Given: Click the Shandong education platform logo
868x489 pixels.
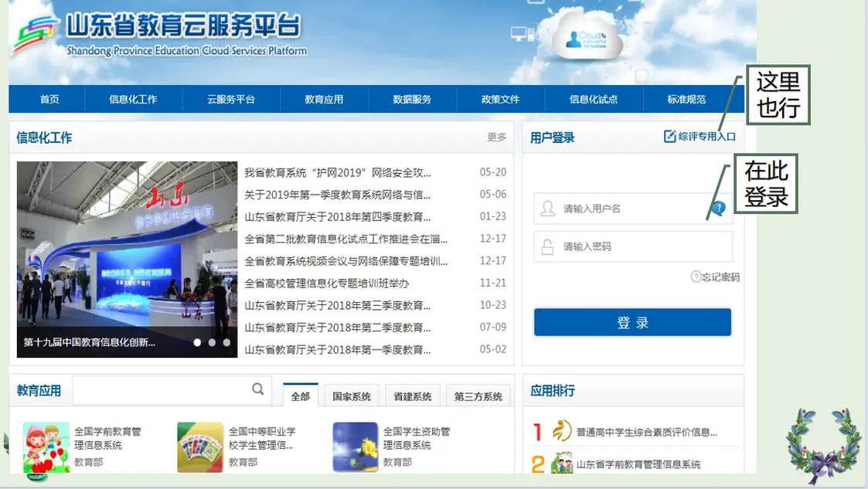Looking at the screenshot, I should coord(35,33).
